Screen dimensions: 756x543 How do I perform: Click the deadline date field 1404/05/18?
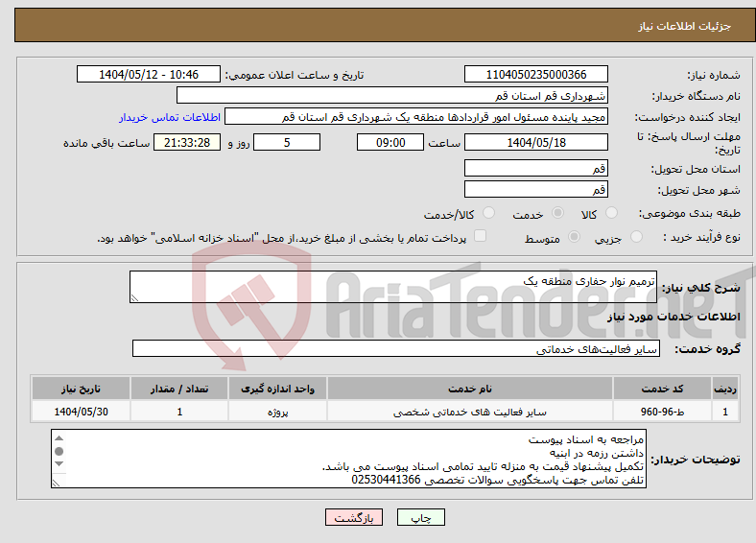click(x=535, y=142)
